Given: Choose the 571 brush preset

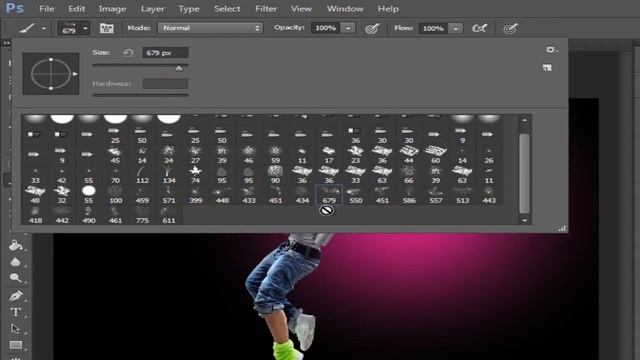Looking at the screenshot, I should click(x=169, y=195).
